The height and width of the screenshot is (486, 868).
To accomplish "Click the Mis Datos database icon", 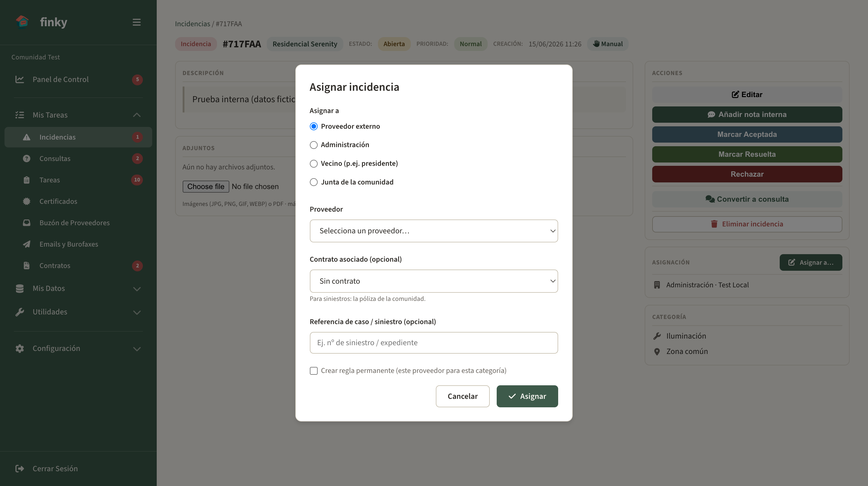I will coord(20,289).
